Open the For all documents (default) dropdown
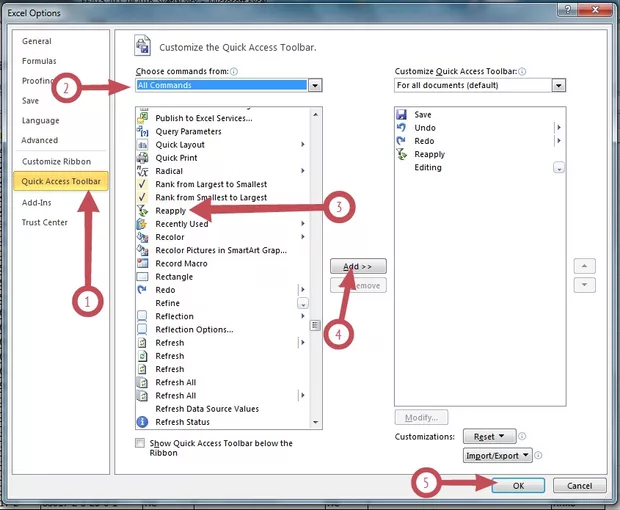Screen dimensions: 620x510 point(558,85)
